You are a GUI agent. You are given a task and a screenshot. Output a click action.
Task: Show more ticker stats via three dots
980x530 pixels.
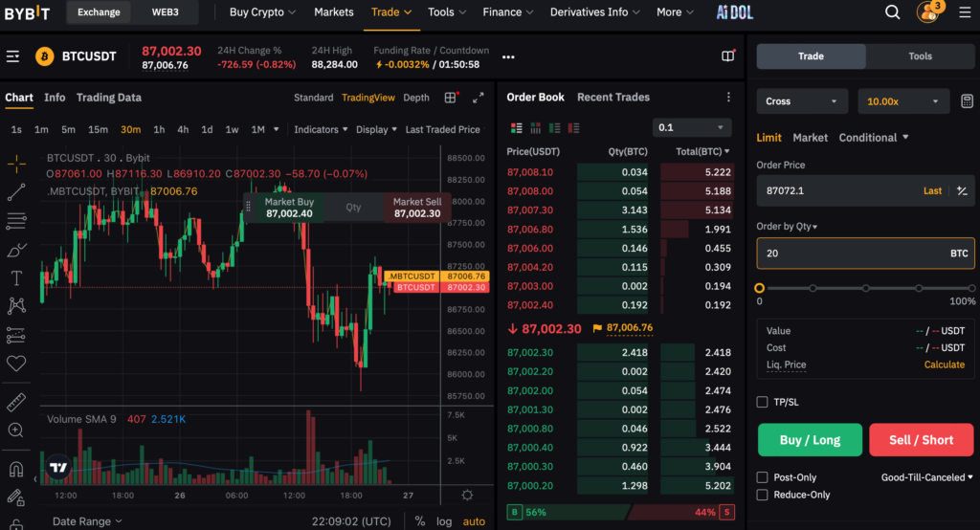pos(508,56)
